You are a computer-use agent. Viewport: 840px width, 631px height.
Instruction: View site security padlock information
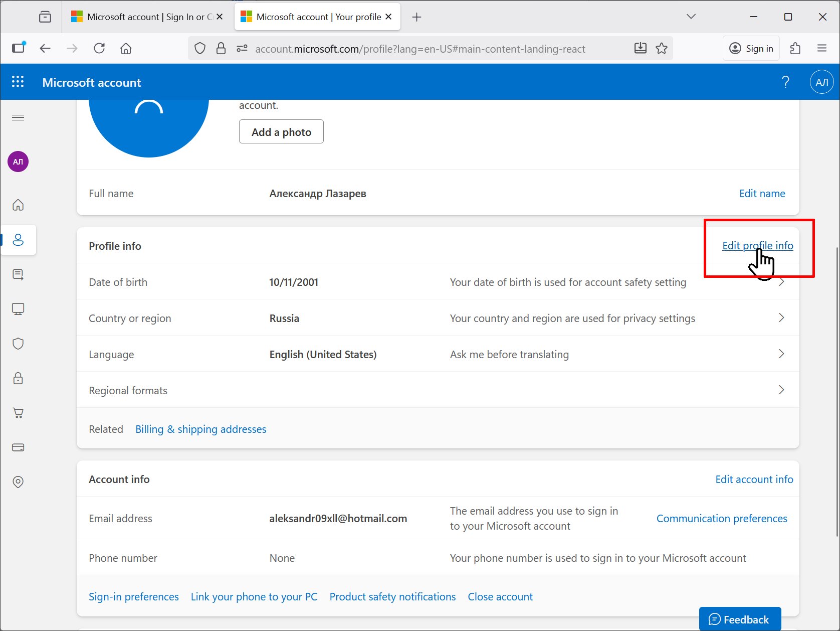click(221, 48)
